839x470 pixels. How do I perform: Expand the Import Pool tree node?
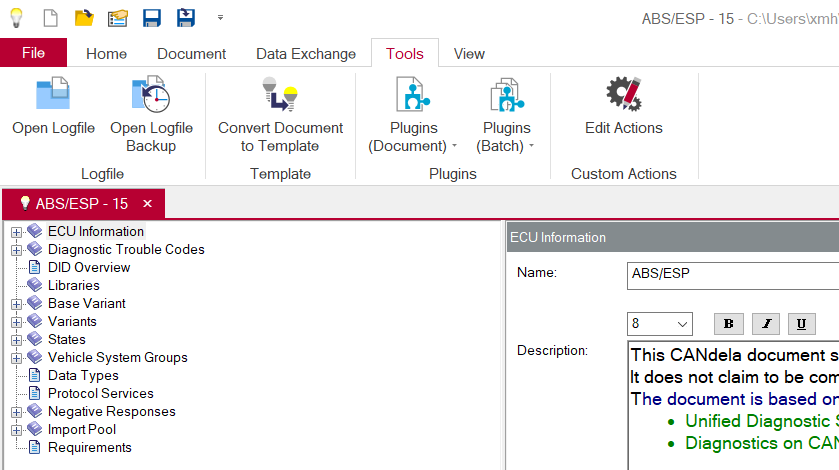coord(17,430)
